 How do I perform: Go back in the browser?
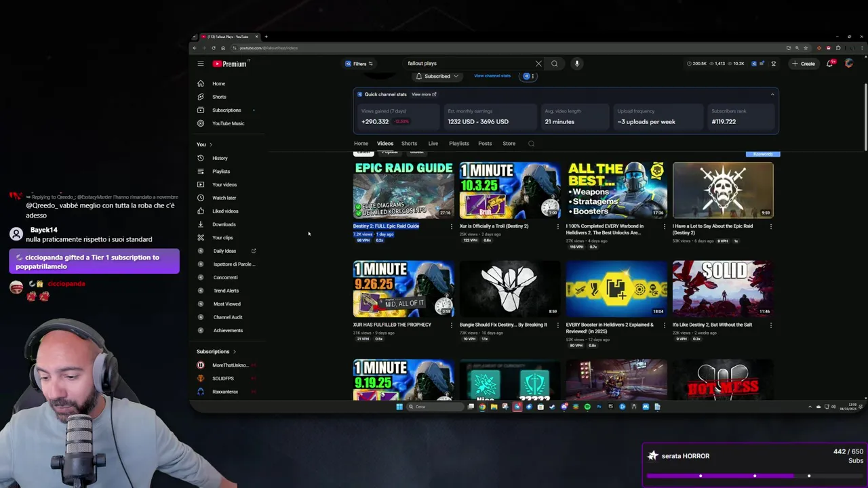coord(195,48)
